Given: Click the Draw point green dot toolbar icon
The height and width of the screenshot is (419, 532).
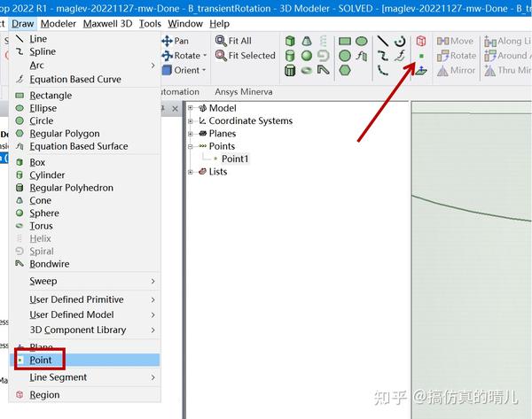Looking at the screenshot, I should [x=421, y=56].
